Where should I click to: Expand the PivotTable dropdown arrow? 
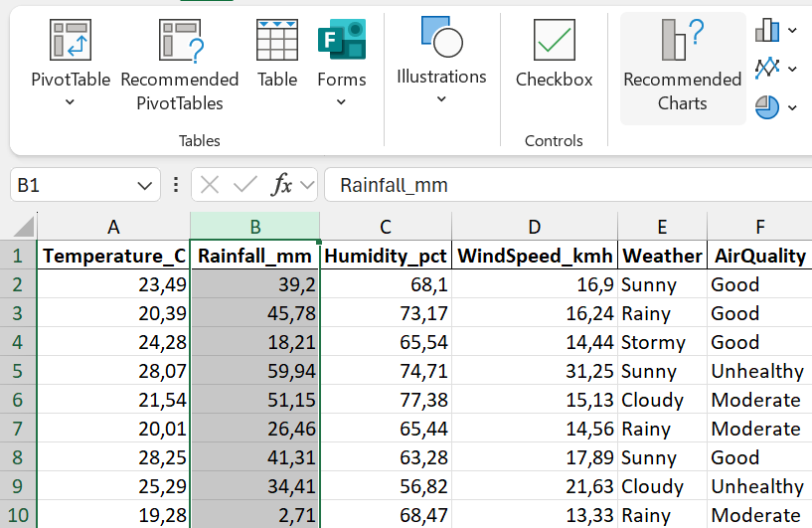point(71,102)
